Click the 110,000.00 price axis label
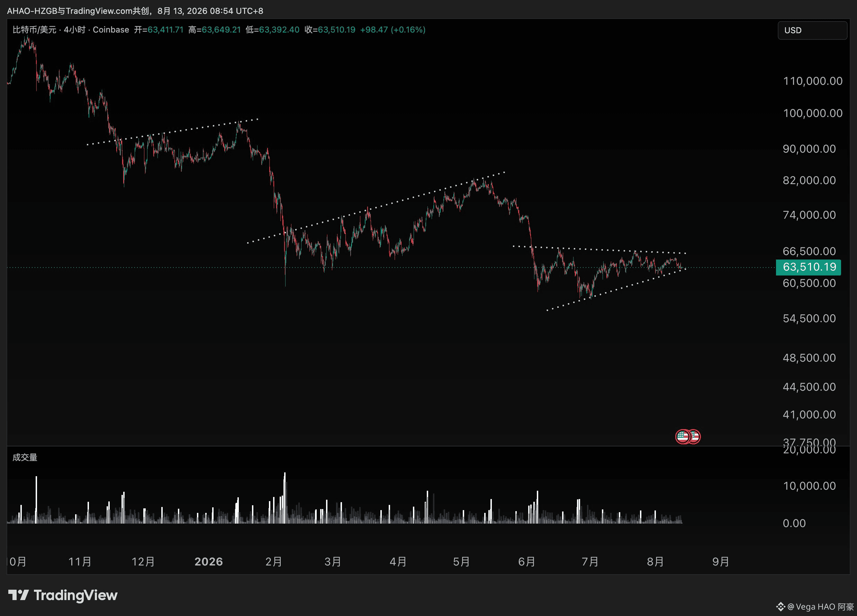This screenshot has width=857, height=616. [x=812, y=81]
